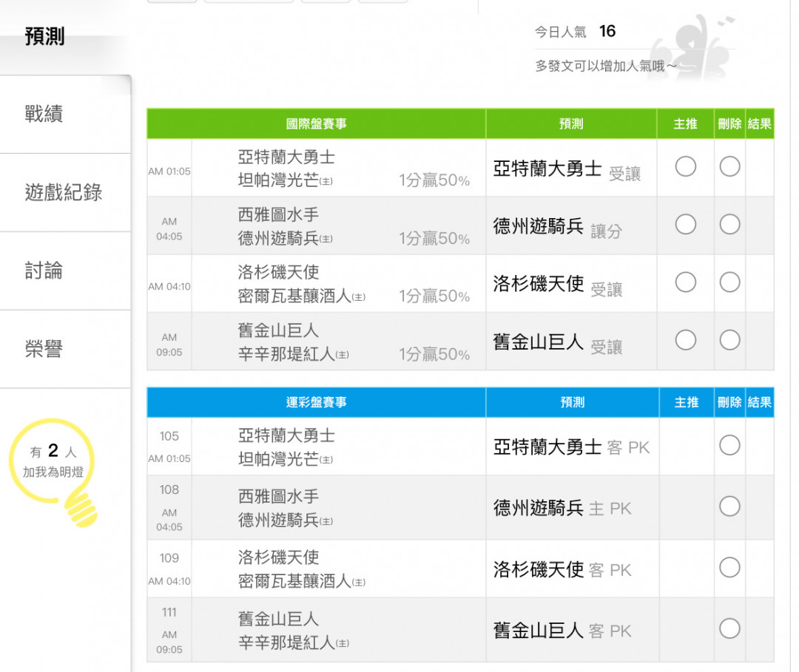The height and width of the screenshot is (672, 799).
Task: Click 1分贏50% beside 密爾瓦基釀酒人
Action: 434,296
